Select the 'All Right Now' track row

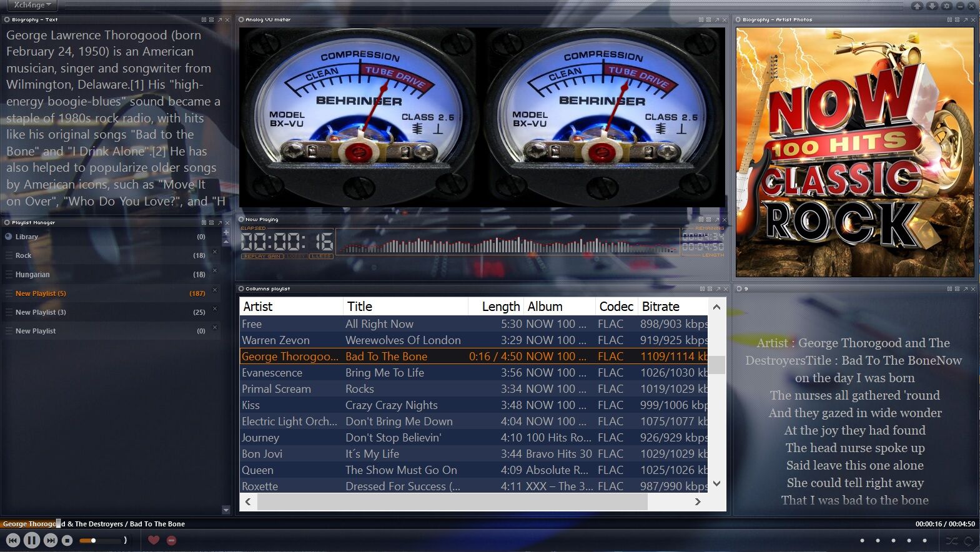tap(474, 324)
